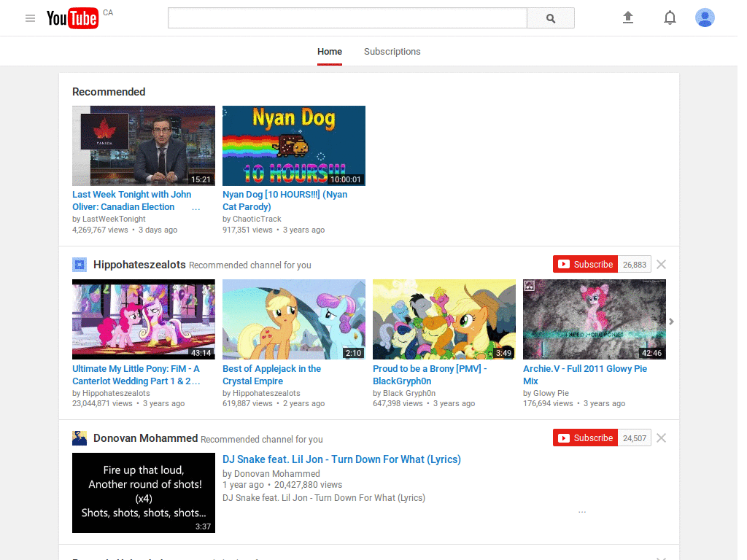Open Donovan Mohammed channel avatar icon
This screenshot has width=747, height=560.
[80, 438]
